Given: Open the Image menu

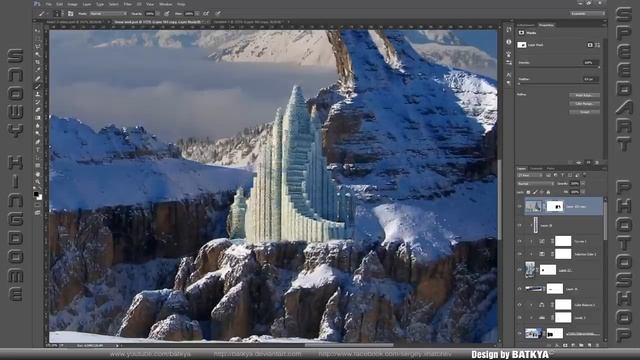Looking at the screenshot, I should click(73, 4).
